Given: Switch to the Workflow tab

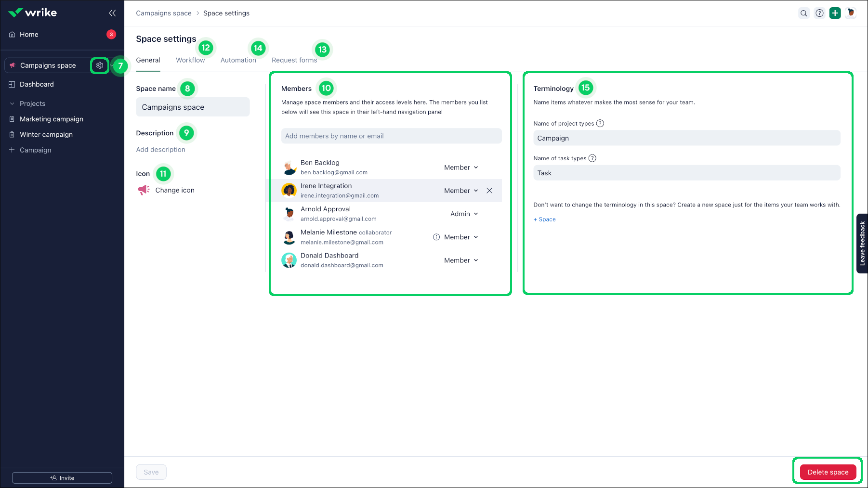Looking at the screenshot, I should (x=190, y=60).
